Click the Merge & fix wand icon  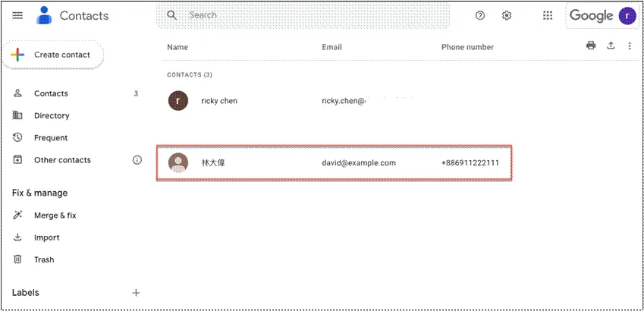tap(17, 215)
